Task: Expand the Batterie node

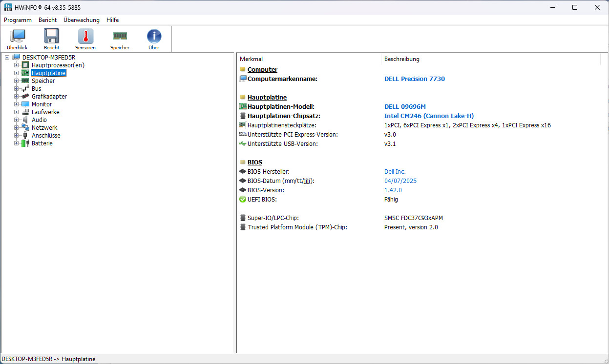Action: [x=17, y=143]
